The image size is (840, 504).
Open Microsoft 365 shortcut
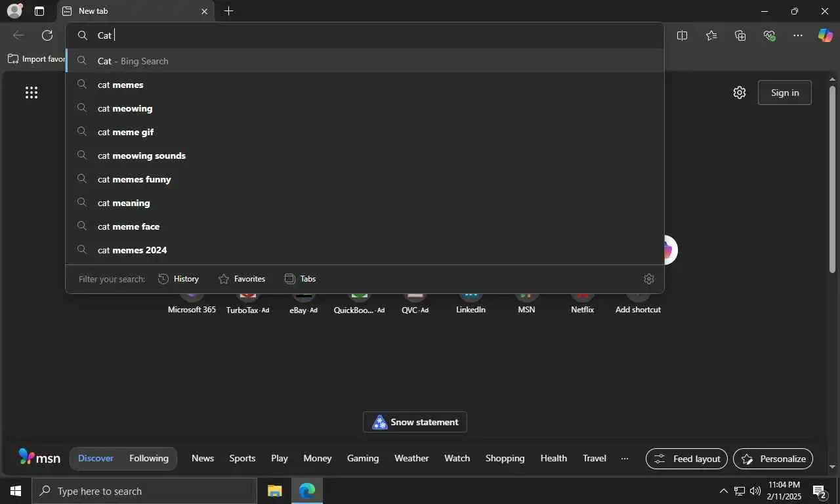[192, 303]
